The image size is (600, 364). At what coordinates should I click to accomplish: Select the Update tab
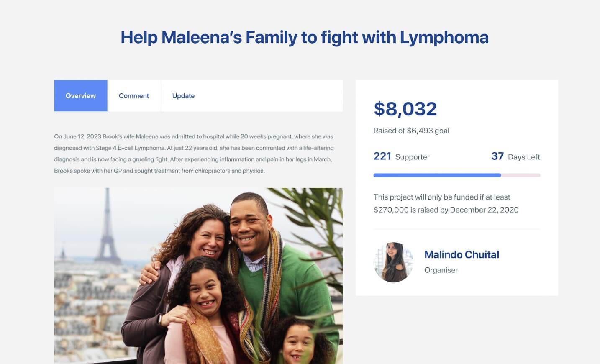pyautogui.click(x=183, y=96)
